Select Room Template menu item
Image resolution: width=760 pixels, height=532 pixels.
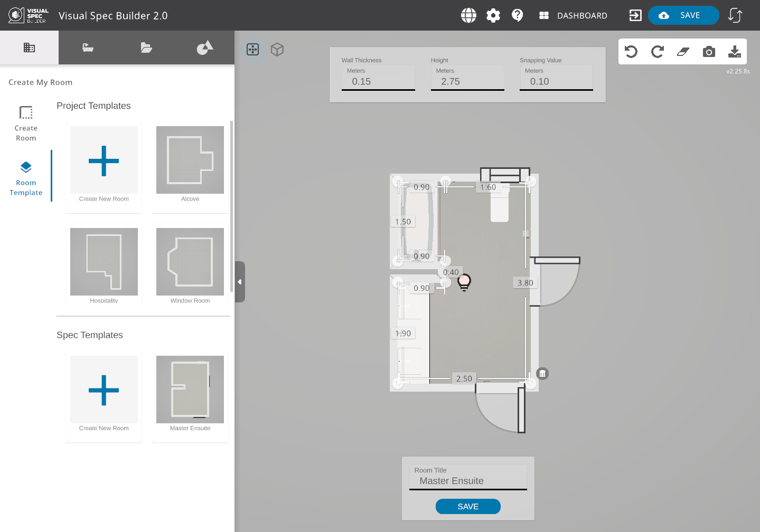pos(26,178)
